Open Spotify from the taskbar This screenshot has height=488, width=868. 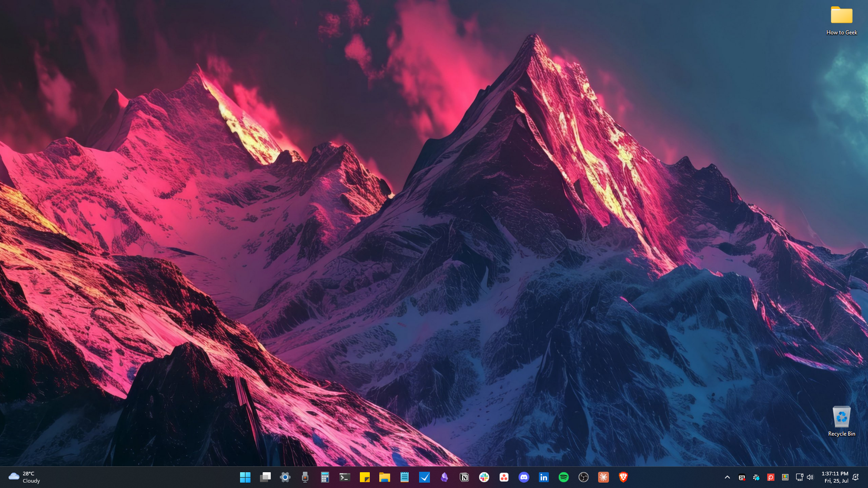click(x=563, y=477)
